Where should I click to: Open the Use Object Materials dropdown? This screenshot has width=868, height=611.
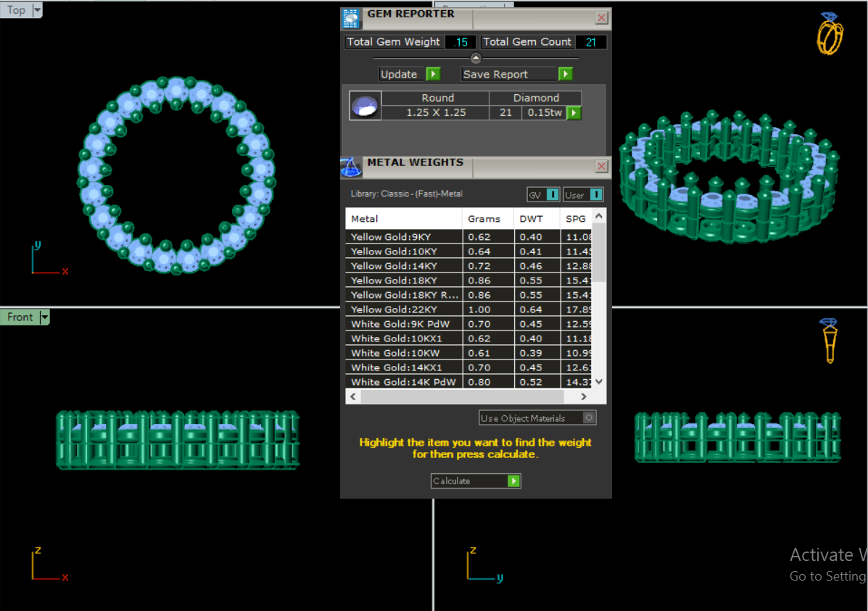point(589,417)
